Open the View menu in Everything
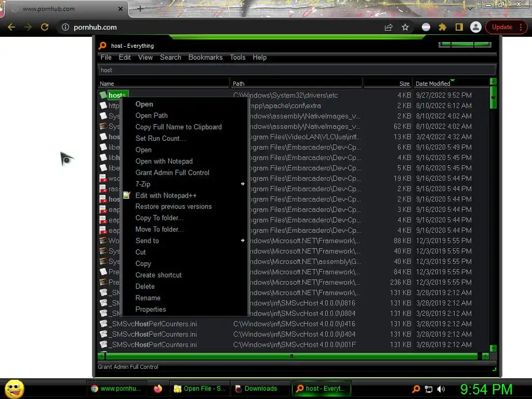Viewport: 532px width, 399px height. pyautogui.click(x=145, y=57)
